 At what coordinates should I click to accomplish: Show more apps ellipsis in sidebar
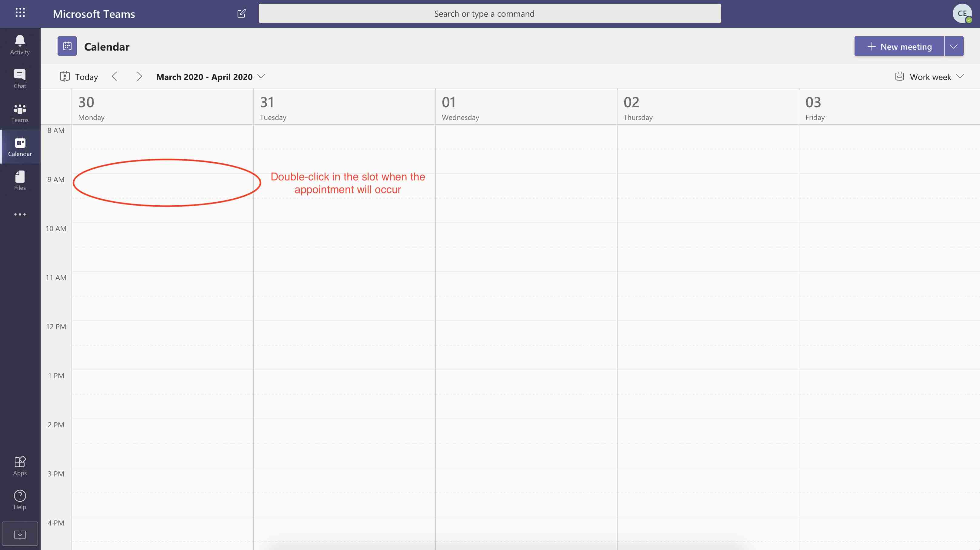(x=20, y=214)
